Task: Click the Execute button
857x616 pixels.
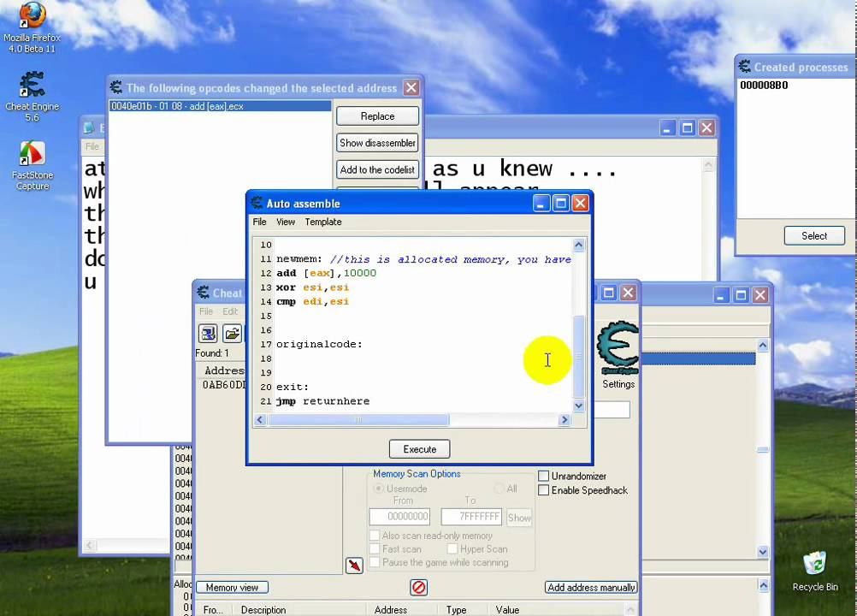Action: pos(420,449)
